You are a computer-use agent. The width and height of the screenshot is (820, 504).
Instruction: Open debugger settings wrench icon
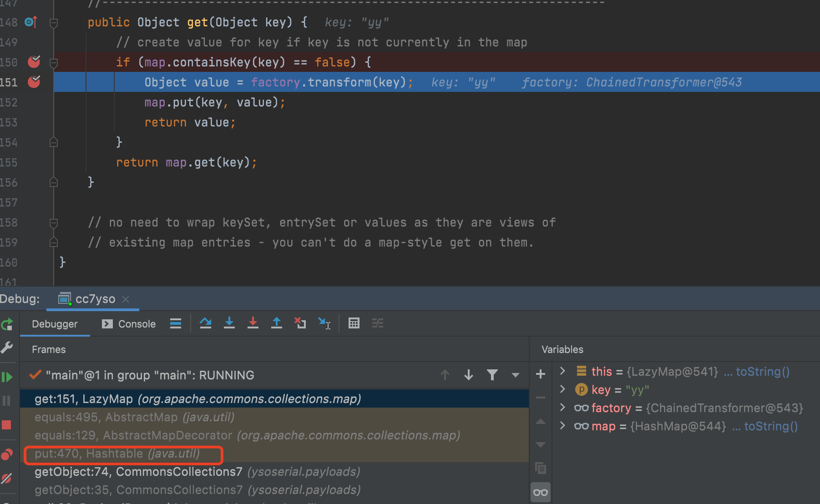7,348
